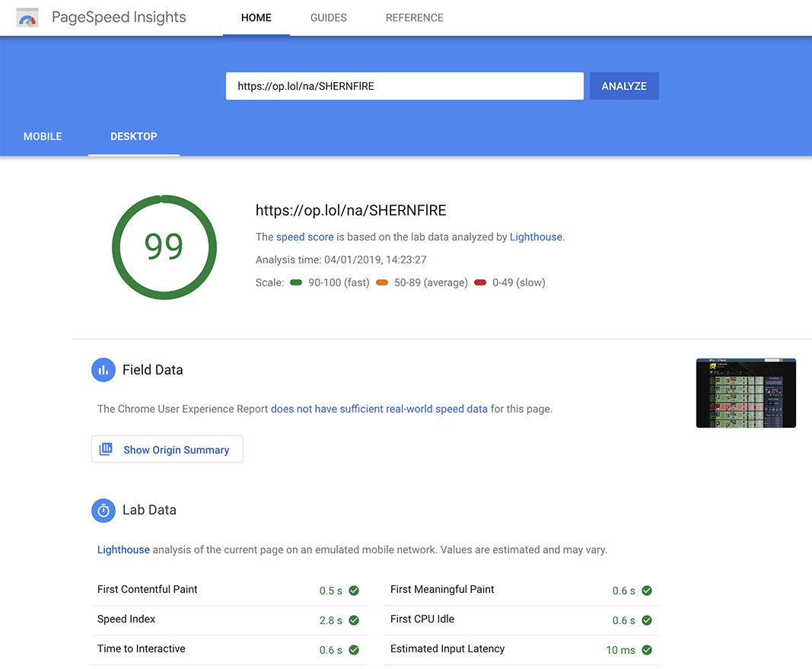Click the Show Origin Summary button
The width and height of the screenshot is (812, 669).
(x=167, y=449)
